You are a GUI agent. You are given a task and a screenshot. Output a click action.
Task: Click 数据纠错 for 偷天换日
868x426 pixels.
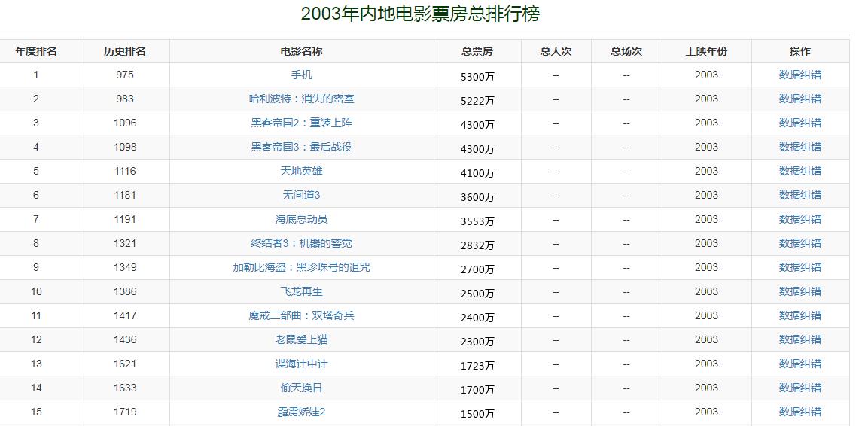coord(799,388)
